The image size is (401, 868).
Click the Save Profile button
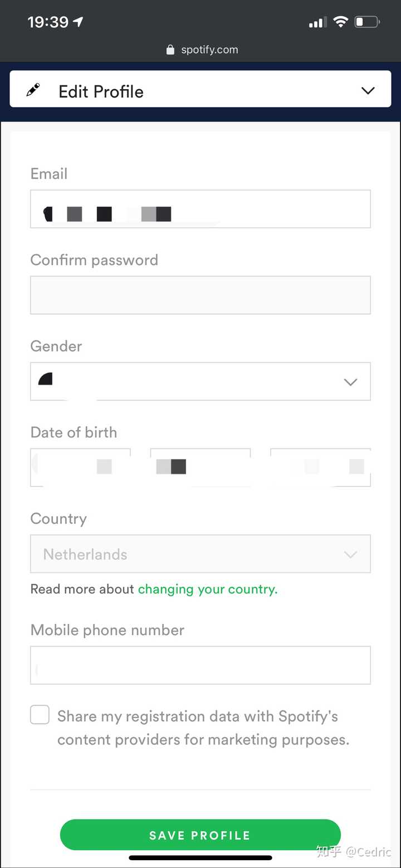pyautogui.click(x=200, y=835)
